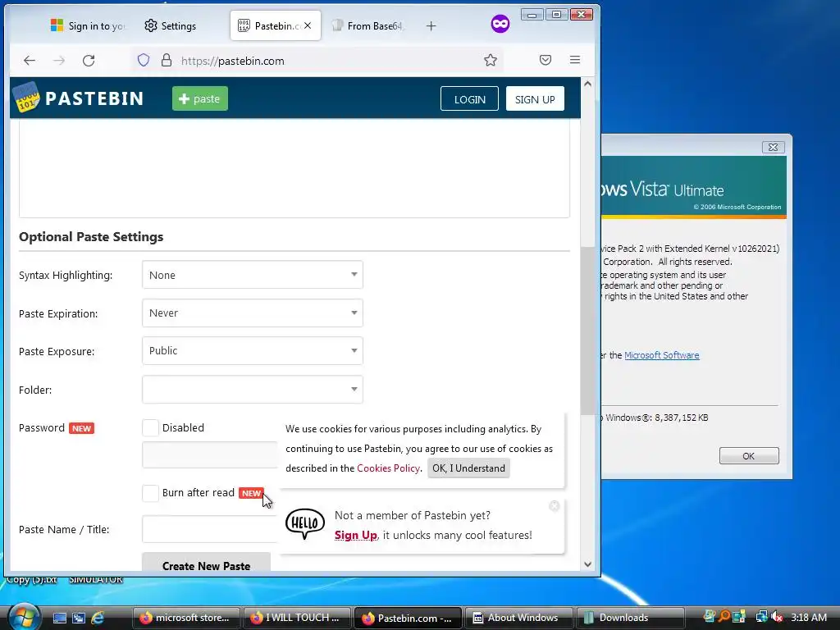Accept cookies with OK, I Understand
This screenshot has width=840, height=630.
pos(468,468)
